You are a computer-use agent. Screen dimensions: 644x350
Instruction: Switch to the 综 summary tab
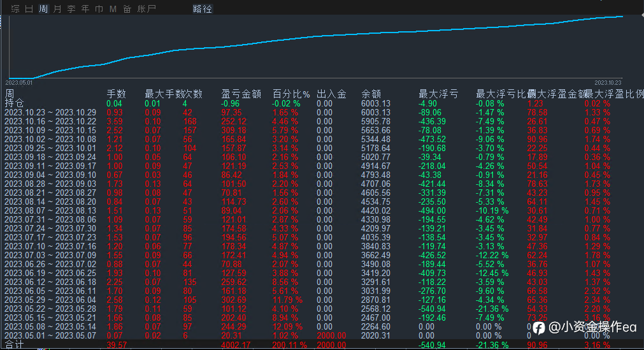[x=15, y=9]
